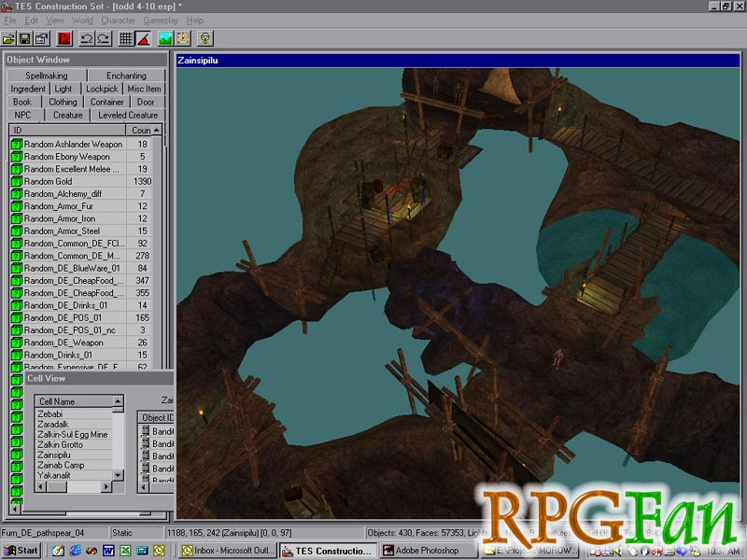Click the last yellow quick launch icon
This screenshot has width=747, height=560.
(x=159, y=551)
